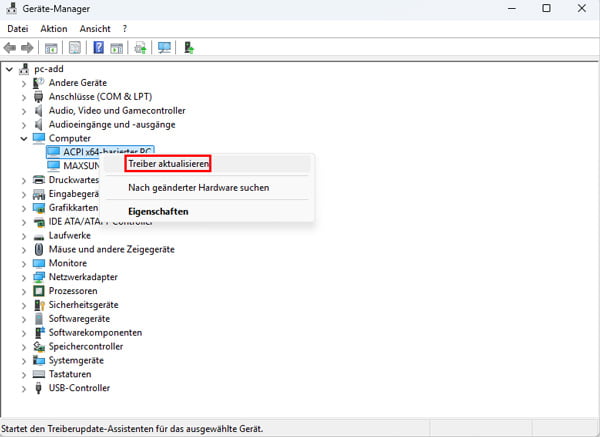Click the green-arrow add device toolbar icon
The width and height of the screenshot is (600, 437).
pos(189,47)
